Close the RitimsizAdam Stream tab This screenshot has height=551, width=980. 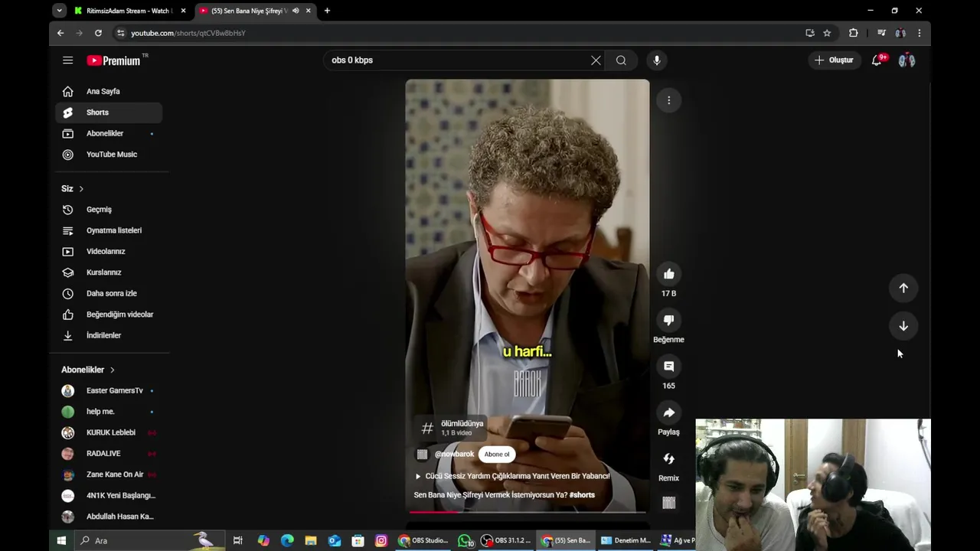point(183,11)
